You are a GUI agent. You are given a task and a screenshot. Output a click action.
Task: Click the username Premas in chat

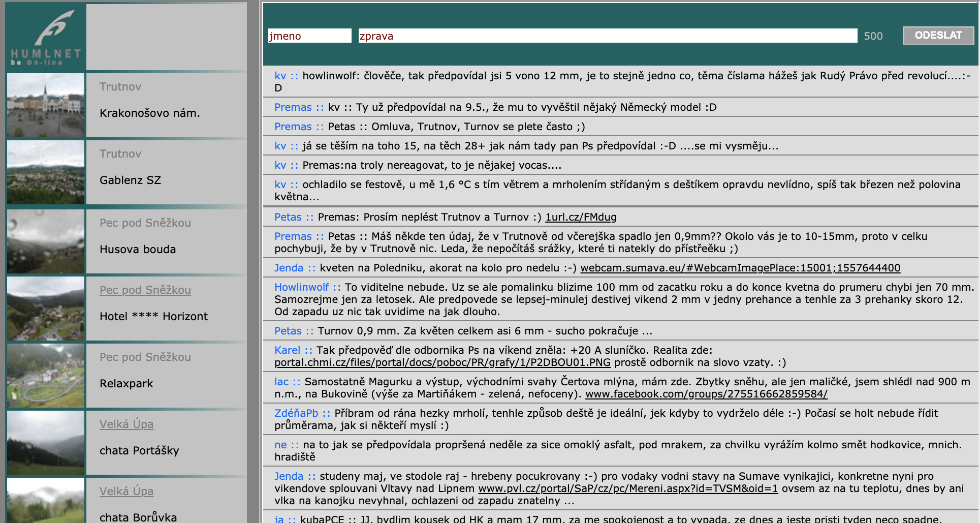(x=293, y=107)
